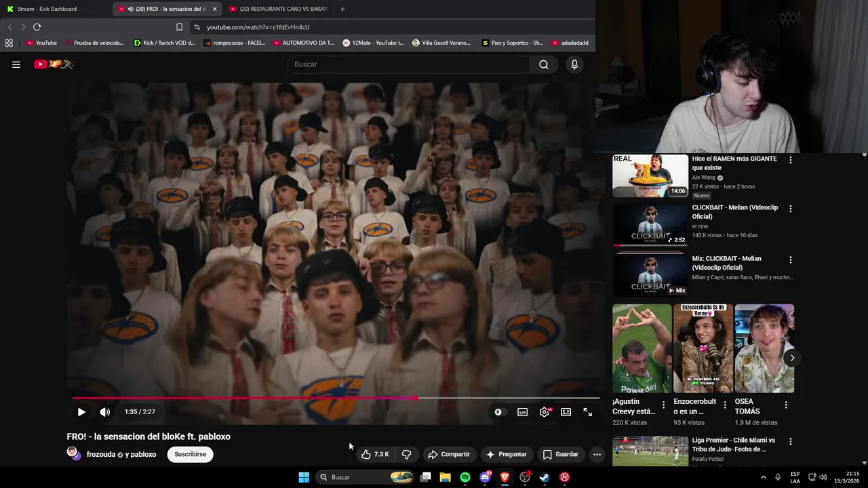
Task: Open the frozouda channel link
Action: [101, 454]
